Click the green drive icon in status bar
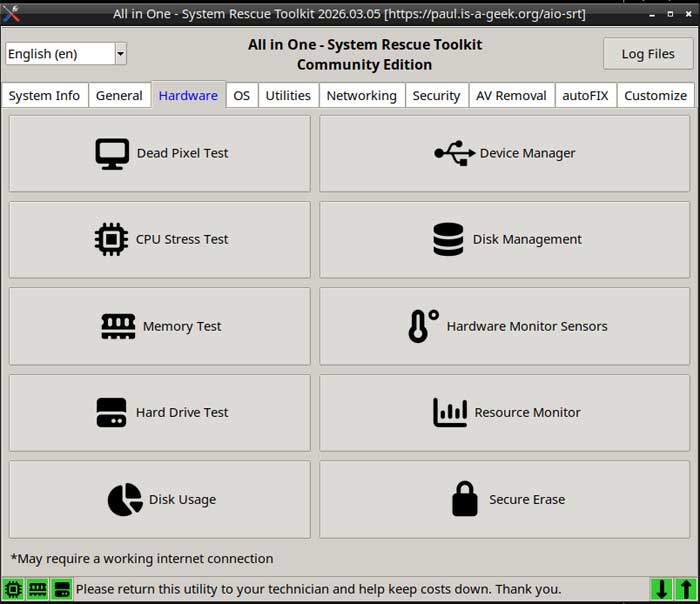Image resolution: width=700 pixels, height=604 pixels. pyautogui.click(x=62, y=590)
